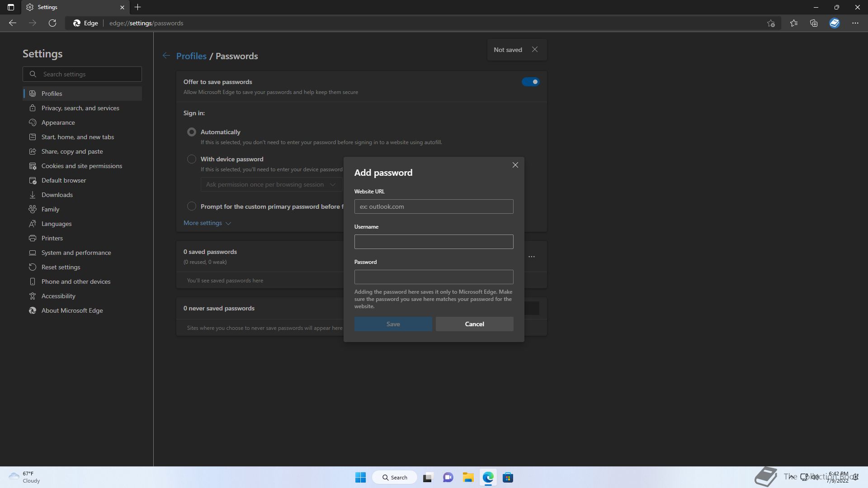Open Ask permission once per session dropdown
The height and width of the screenshot is (488, 868).
point(271,184)
